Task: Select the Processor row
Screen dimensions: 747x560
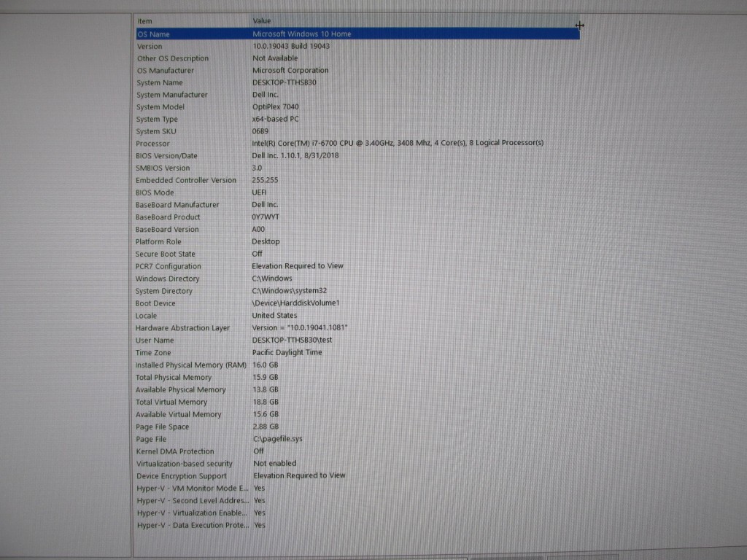Action: pyautogui.click(x=357, y=144)
